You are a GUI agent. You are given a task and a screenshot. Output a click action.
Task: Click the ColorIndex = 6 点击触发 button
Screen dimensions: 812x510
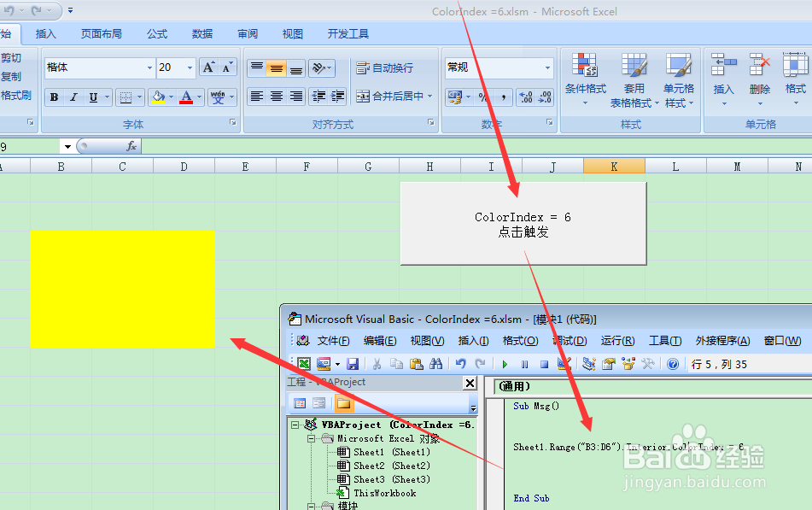coord(523,224)
